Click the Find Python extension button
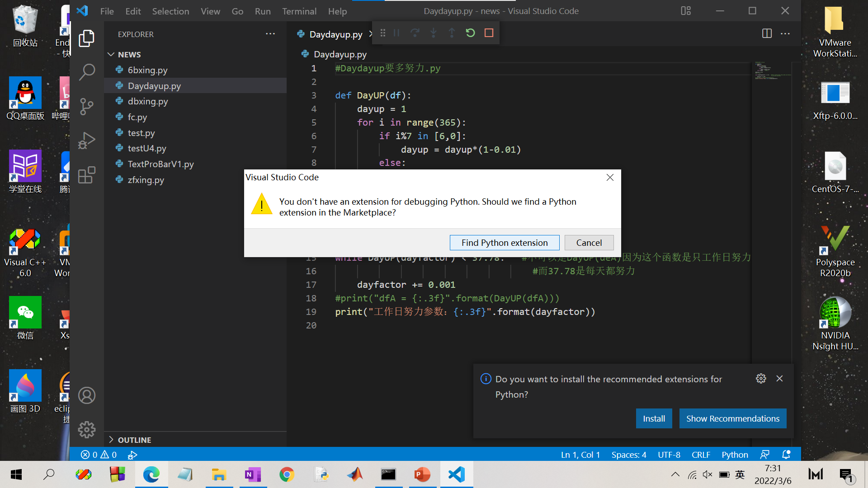 pyautogui.click(x=505, y=243)
